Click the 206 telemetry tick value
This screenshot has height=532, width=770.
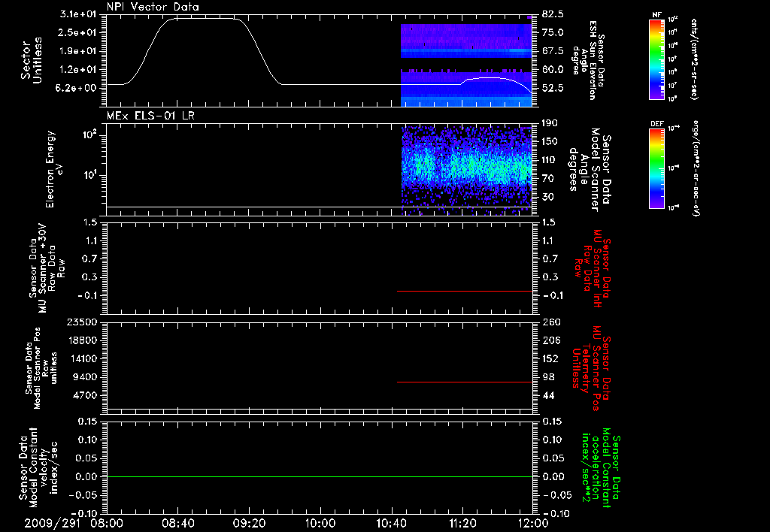(550, 340)
